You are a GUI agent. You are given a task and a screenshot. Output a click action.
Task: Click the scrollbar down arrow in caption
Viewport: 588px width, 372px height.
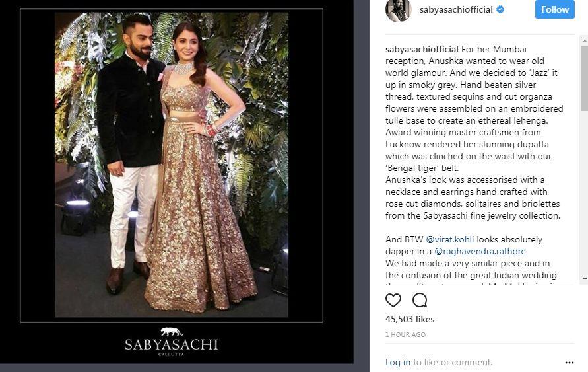(x=585, y=279)
